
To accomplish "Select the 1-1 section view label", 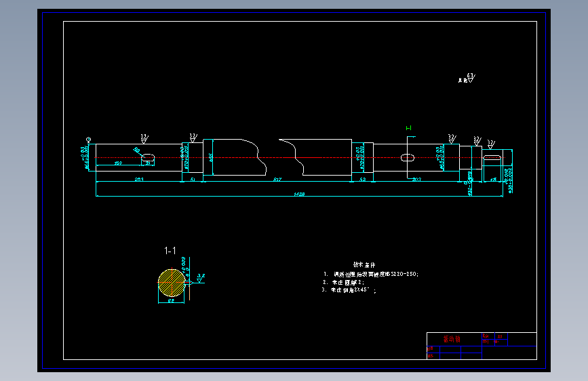I will pos(170,251).
